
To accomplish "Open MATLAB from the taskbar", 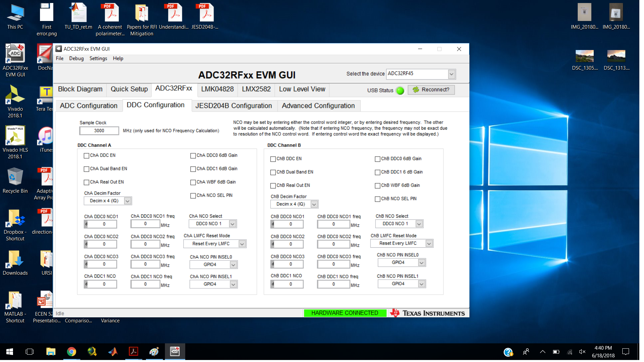I will tap(113, 352).
